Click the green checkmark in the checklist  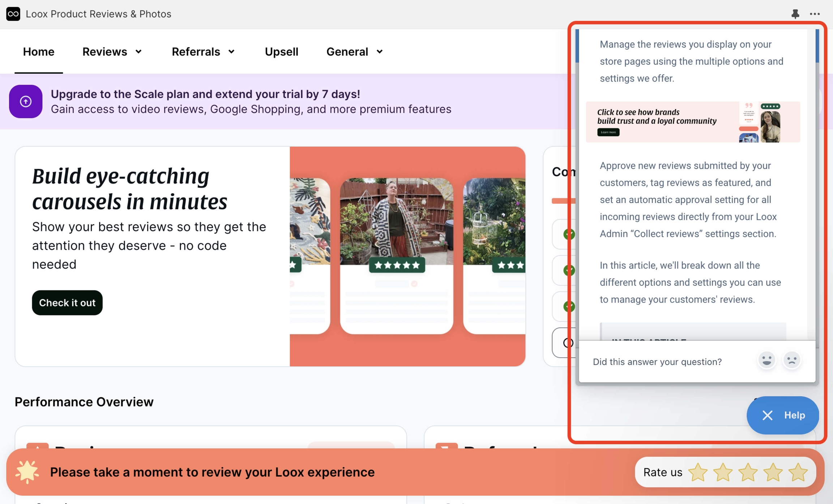(x=569, y=234)
